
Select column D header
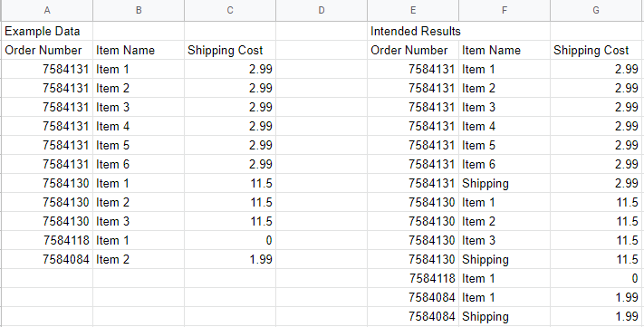322,10
